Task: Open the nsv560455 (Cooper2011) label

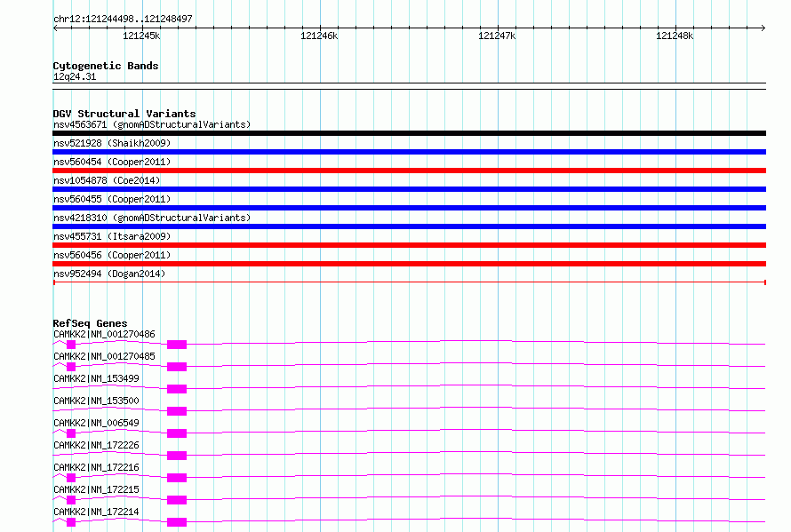Action: [x=112, y=199]
